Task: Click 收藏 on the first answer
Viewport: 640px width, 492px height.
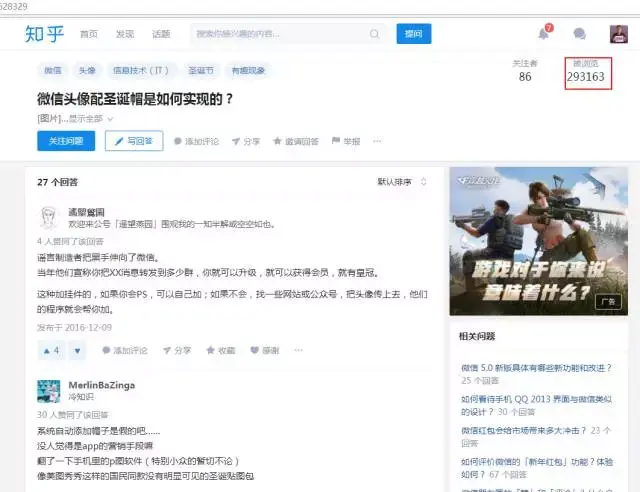Action: [221, 350]
